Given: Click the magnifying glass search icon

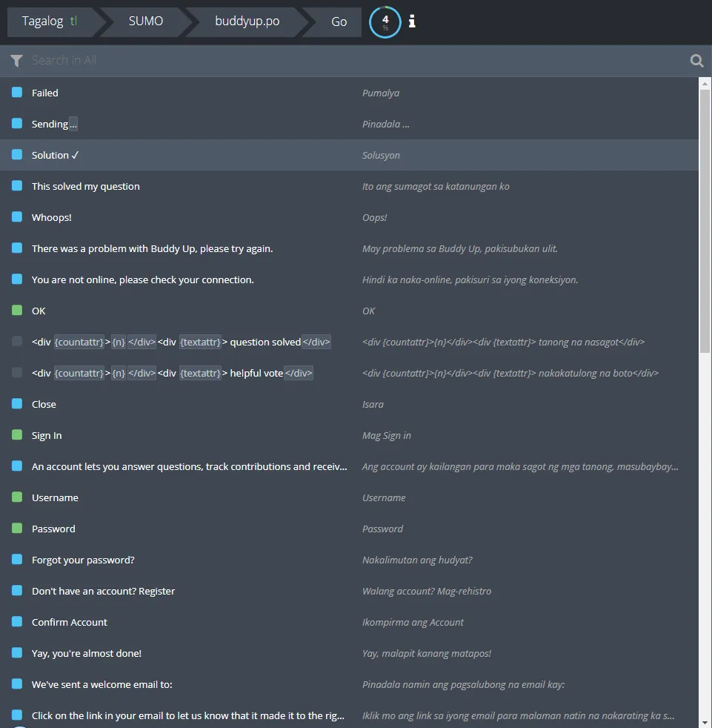Looking at the screenshot, I should tap(696, 60).
